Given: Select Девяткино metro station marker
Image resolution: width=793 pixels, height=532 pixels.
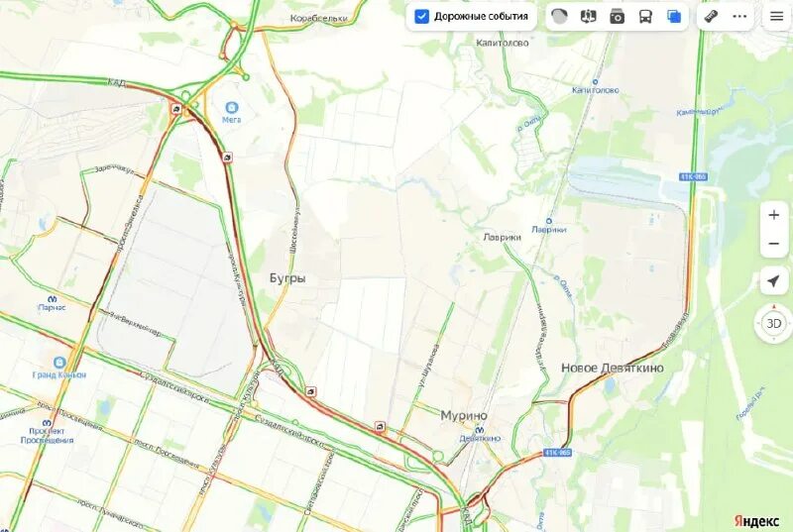Looking at the screenshot, I should (x=479, y=430).
